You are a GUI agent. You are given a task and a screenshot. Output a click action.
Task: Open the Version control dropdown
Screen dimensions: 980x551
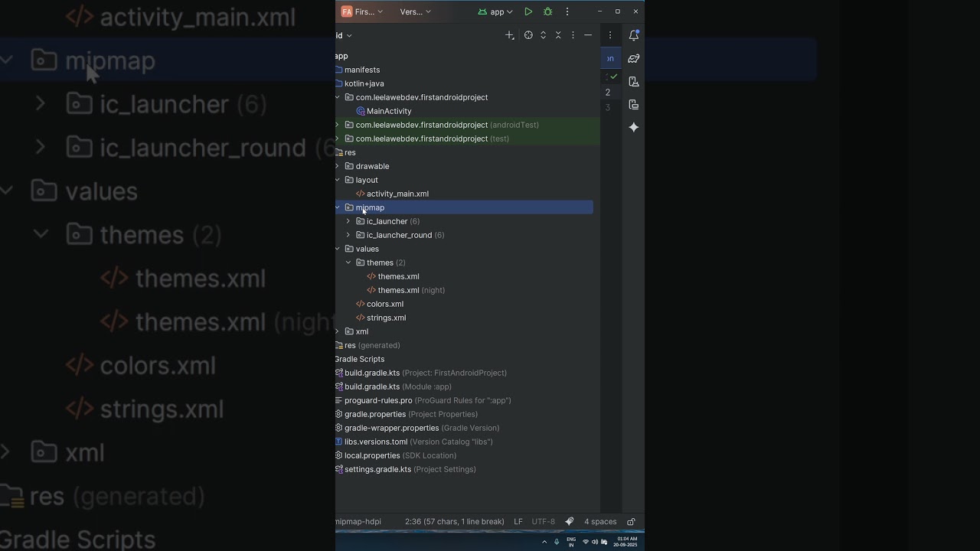click(x=416, y=11)
